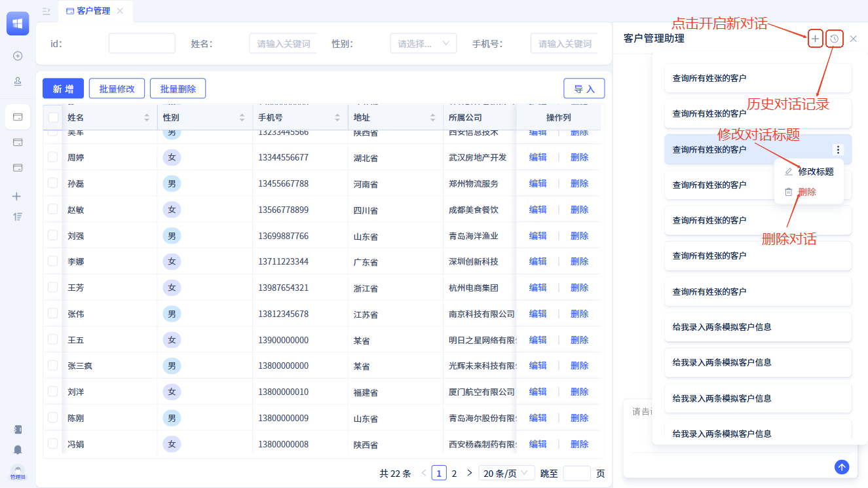
Task: Open the notification bell in sidebar
Action: [18, 450]
